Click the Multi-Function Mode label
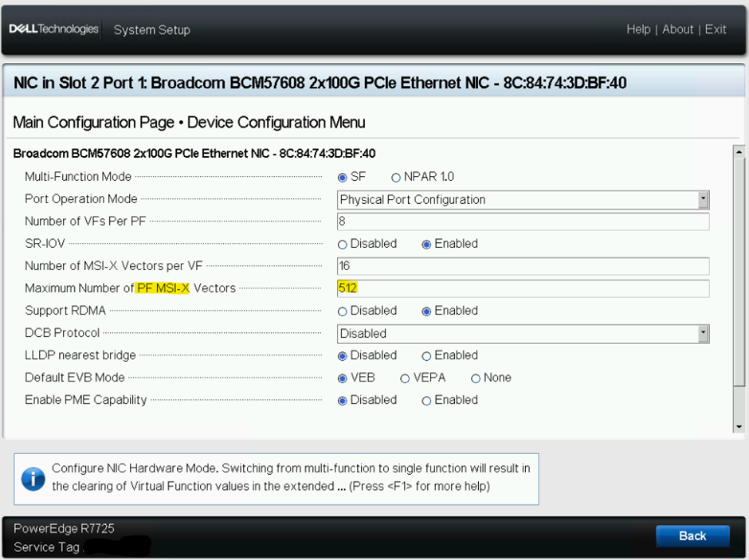 coord(78,177)
